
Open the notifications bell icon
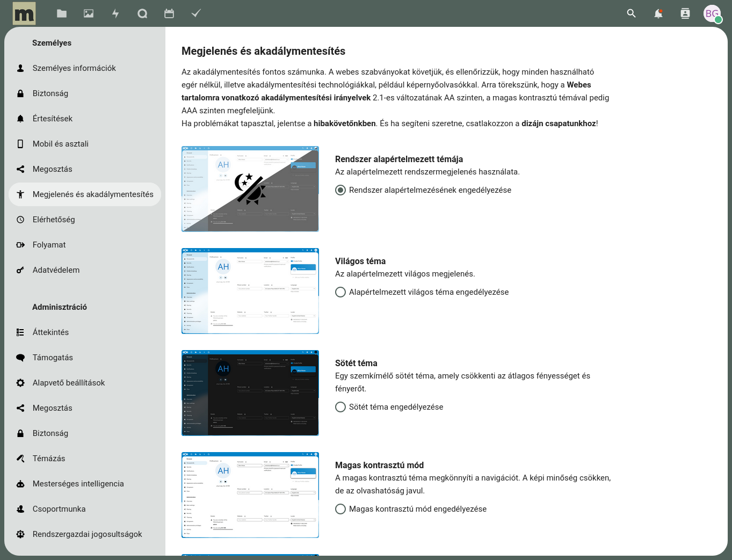point(658,13)
